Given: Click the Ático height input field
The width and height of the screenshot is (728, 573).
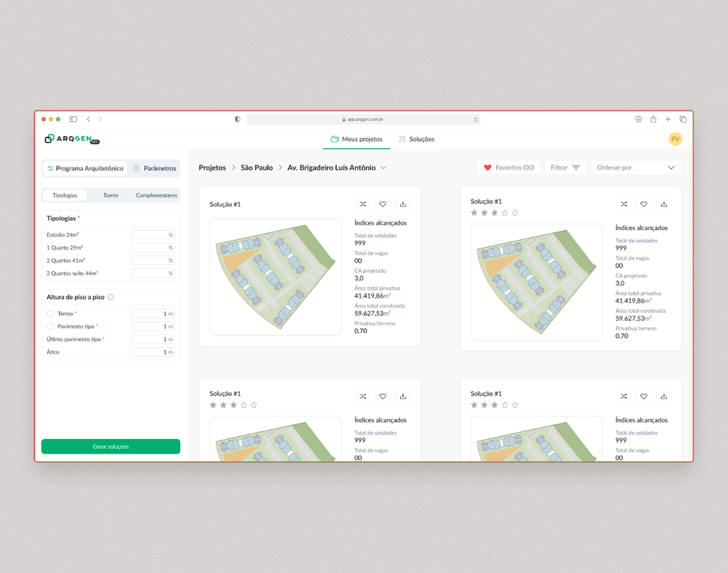Looking at the screenshot, I should pos(153,352).
